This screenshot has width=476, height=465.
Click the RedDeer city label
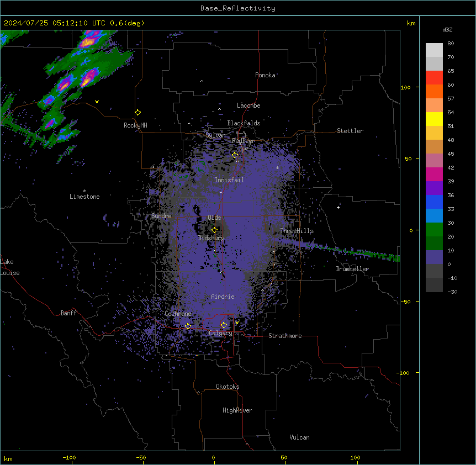244,141
